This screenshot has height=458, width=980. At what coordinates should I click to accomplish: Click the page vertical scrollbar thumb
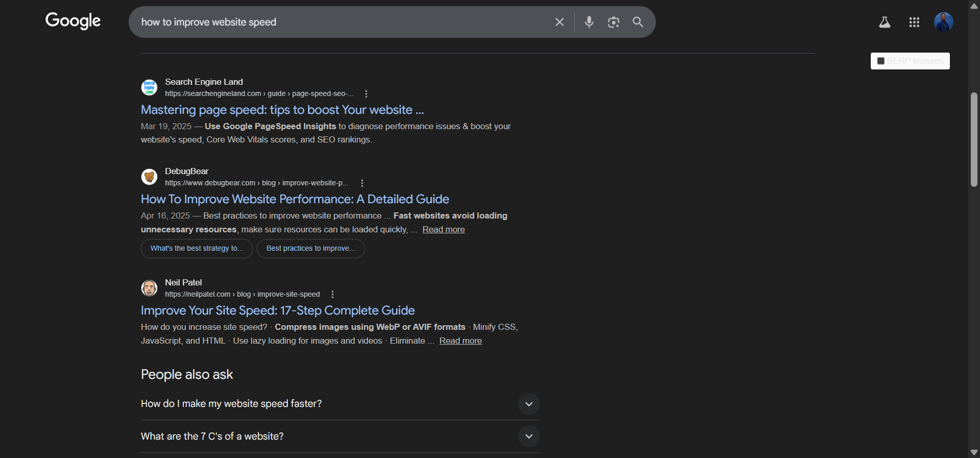point(974,139)
